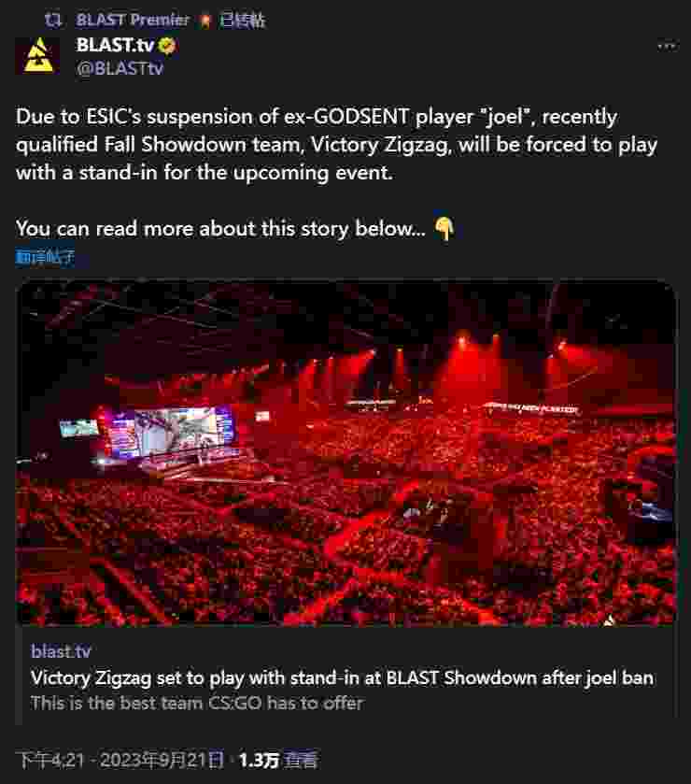The image size is (691, 784).
Task: Open the red arena crowd card image
Action: [345, 452]
